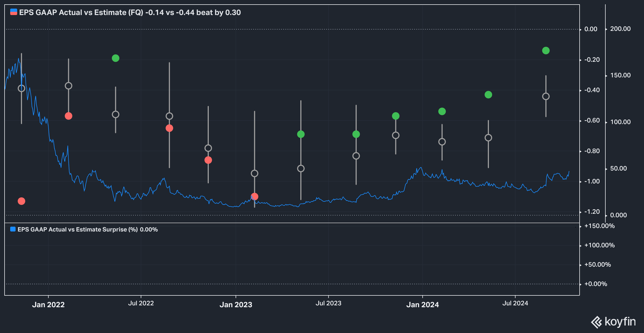Screen dimensions: 644x333
Task: Click the +150.00% surprise axis value
Action: click(599, 226)
